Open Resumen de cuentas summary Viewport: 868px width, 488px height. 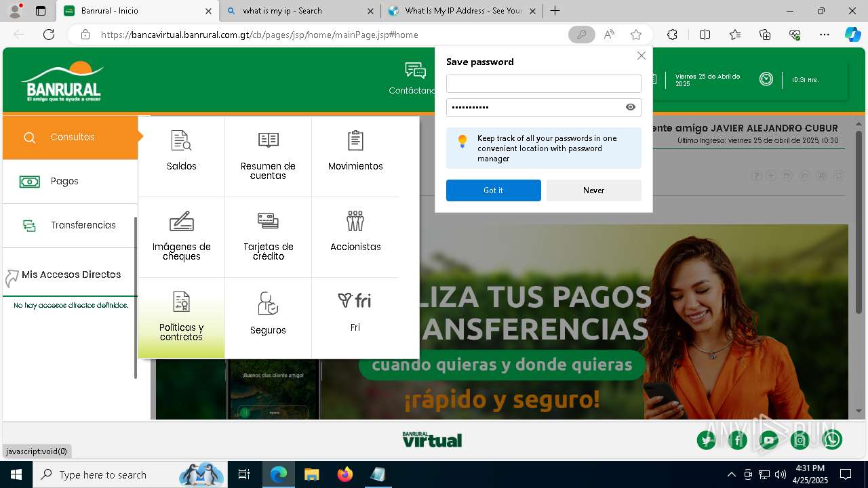[268, 155]
